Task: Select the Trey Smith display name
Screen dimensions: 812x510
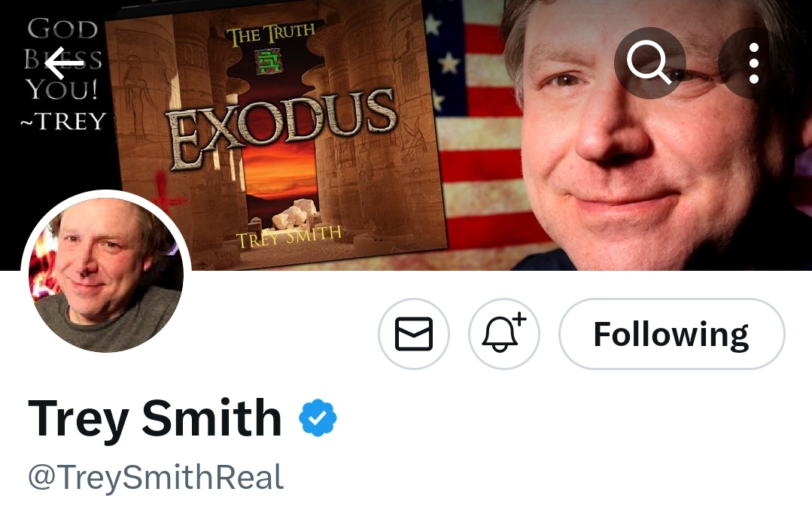Action: point(155,419)
